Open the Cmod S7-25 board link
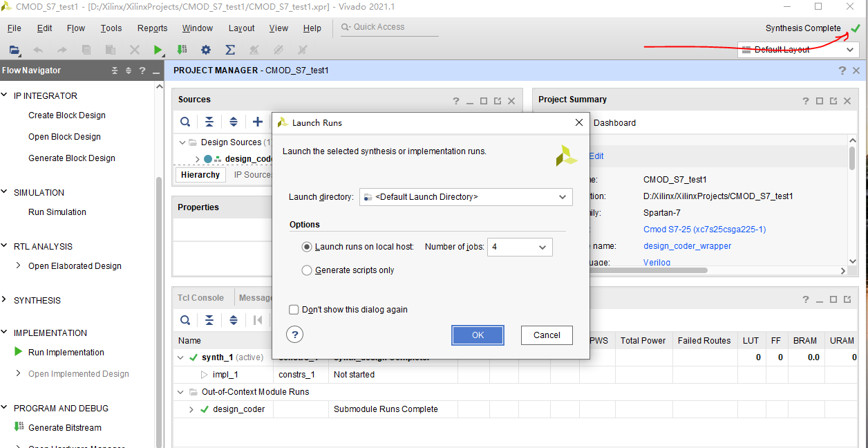Image resolution: width=868 pixels, height=448 pixels. [x=704, y=230]
